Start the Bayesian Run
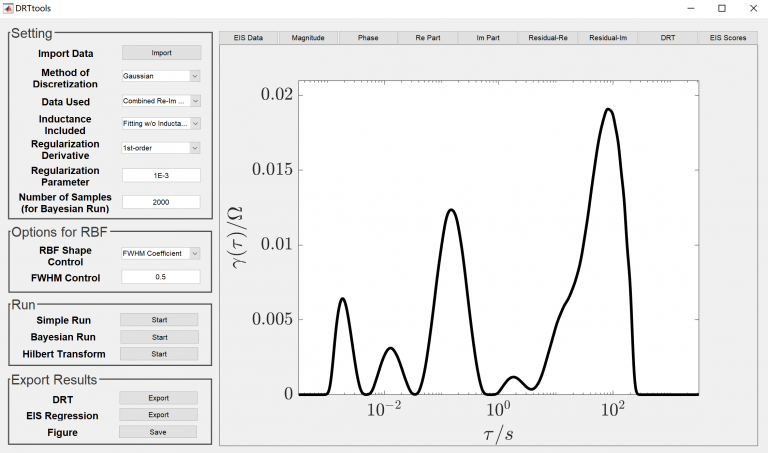The width and height of the screenshot is (768, 453). click(159, 337)
